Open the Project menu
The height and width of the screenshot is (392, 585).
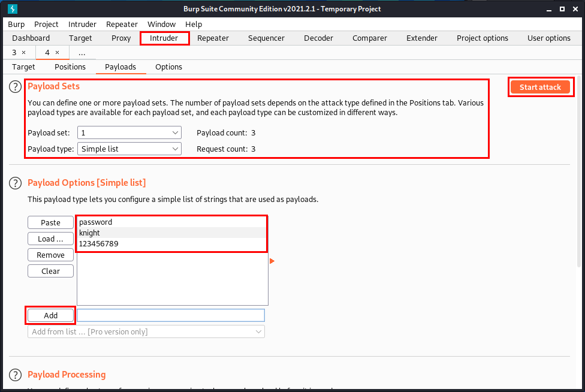point(46,24)
